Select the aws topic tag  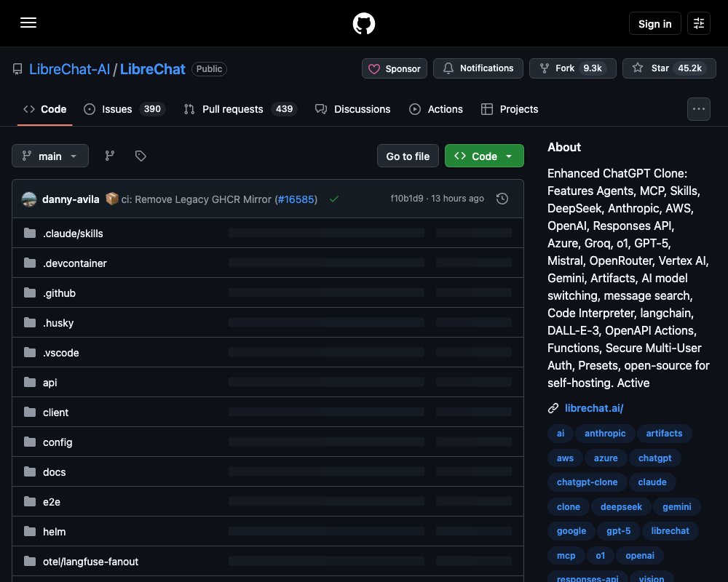point(565,458)
